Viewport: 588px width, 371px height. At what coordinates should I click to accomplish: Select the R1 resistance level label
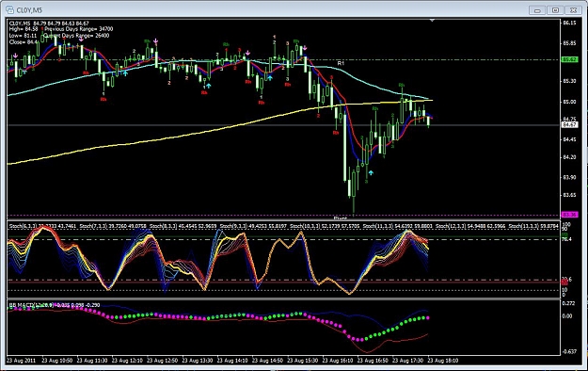click(341, 63)
